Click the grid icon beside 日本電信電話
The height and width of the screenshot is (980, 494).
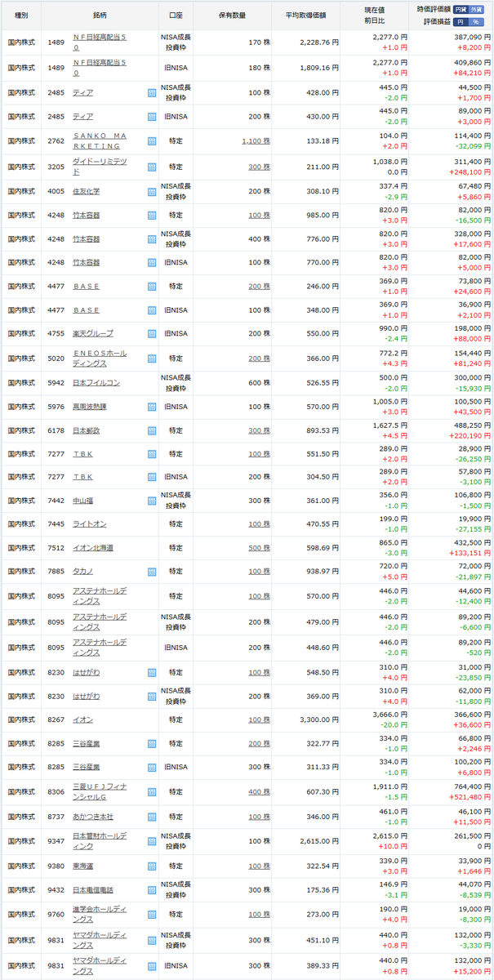point(152,890)
